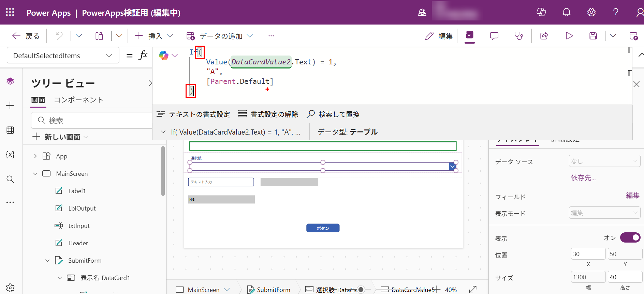Image resolution: width=644 pixels, height=294 pixels.
Task: Expand the App tree node
Action: (x=35, y=156)
